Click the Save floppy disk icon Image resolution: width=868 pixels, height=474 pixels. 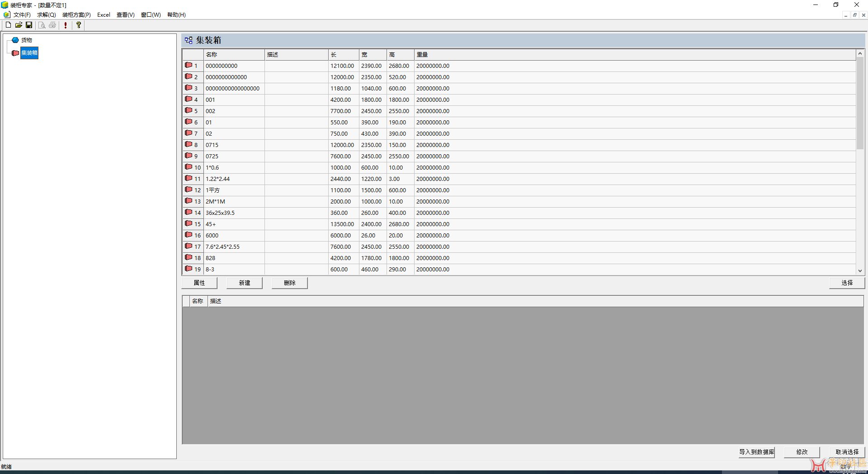(x=29, y=25)
